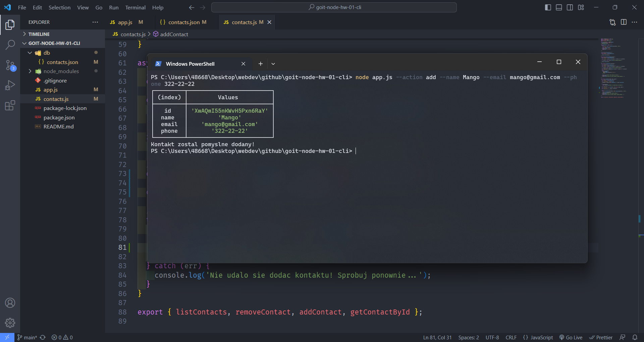The width and height of the screenshot is (644, 342).
Task: Open the Run and Debug view
Action: (10, 85)
